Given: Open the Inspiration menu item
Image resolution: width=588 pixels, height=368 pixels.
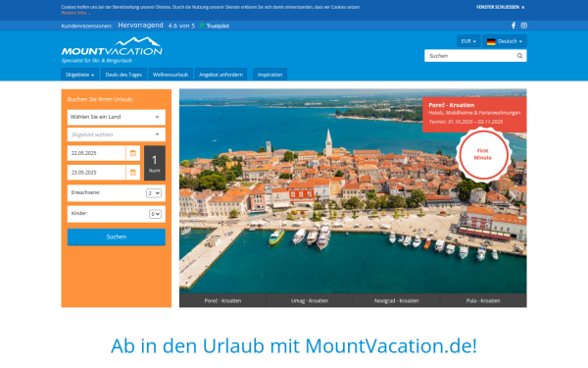Looking at the screenshot, I should 269,75.
